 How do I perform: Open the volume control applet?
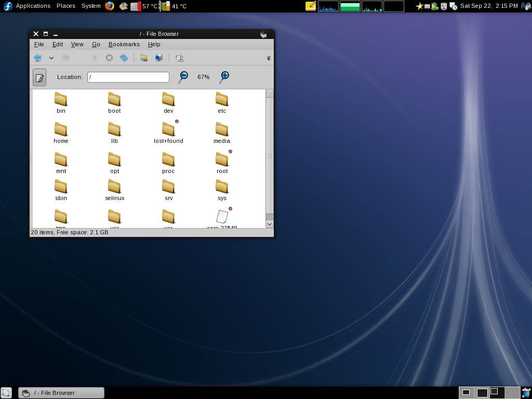(x=526, y=6)
